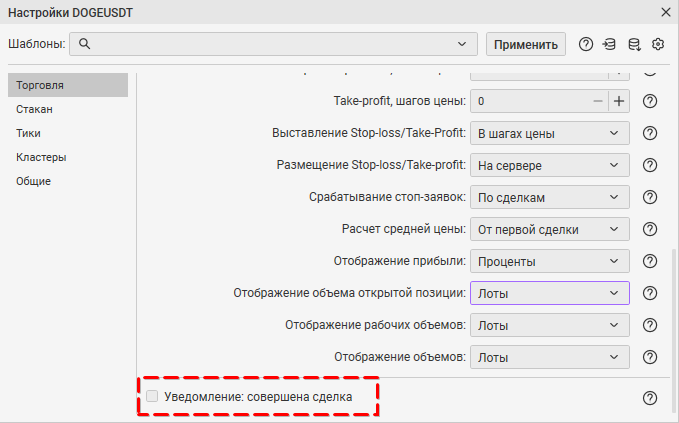Increase Take-profit steps with plus button
The width and height of the screenshot is (679, 423).
(x=619, y=101)
